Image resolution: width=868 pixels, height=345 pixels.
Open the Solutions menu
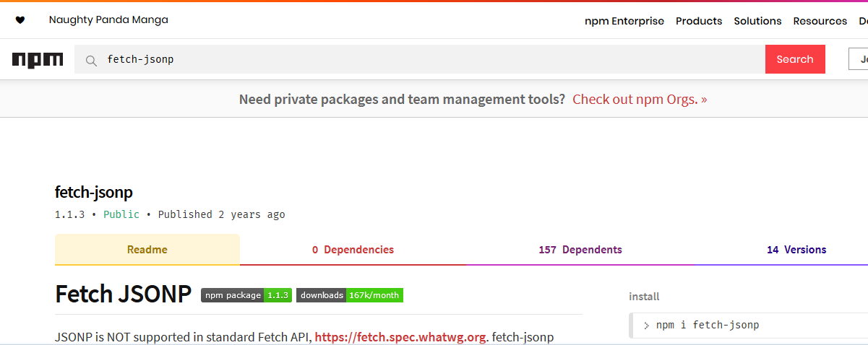coord(757,21)
